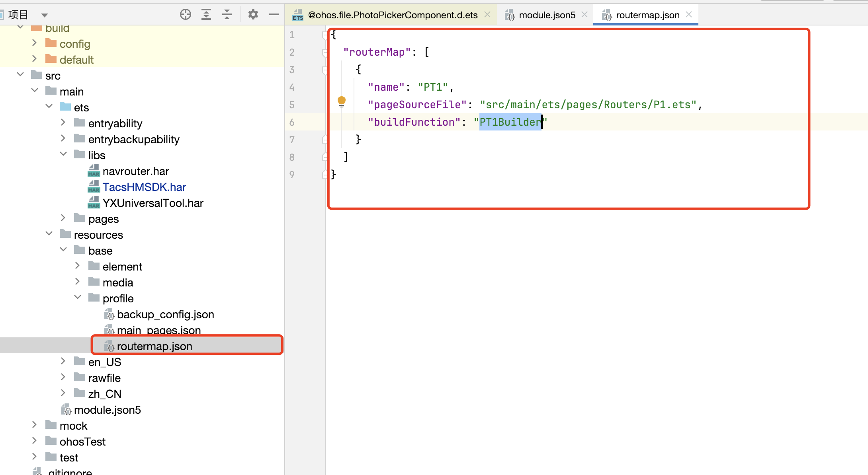Image resolution: width=868 pixels, height=475 pixels.
Task: Click the config folder icon
Action: coord(51,43)
